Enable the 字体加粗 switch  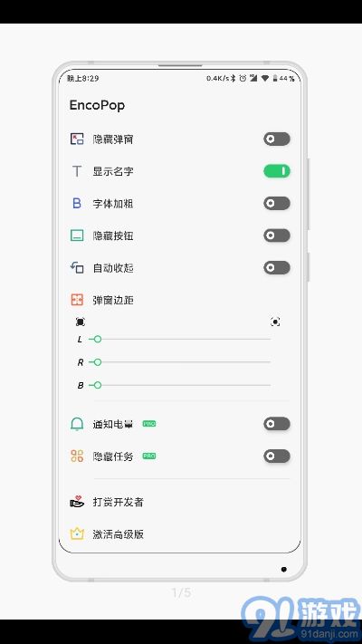277,203
